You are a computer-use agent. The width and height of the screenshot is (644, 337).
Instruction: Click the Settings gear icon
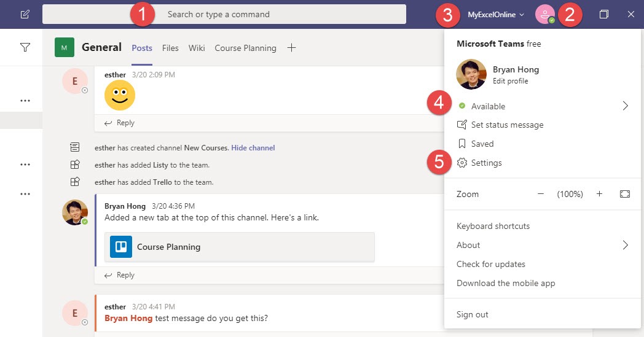[x=462, y=163]
